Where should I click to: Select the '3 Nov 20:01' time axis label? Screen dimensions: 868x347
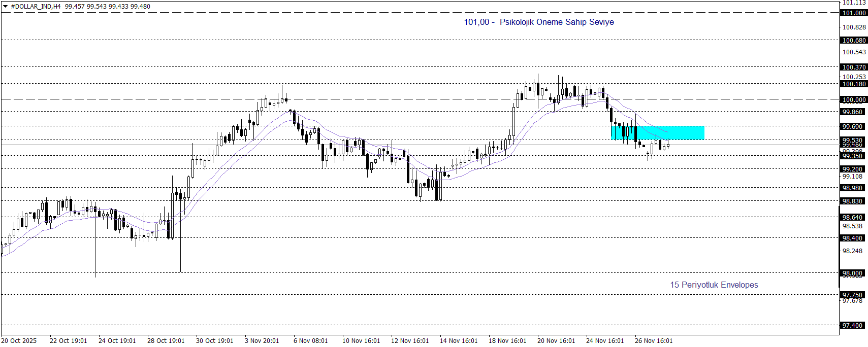262,341
